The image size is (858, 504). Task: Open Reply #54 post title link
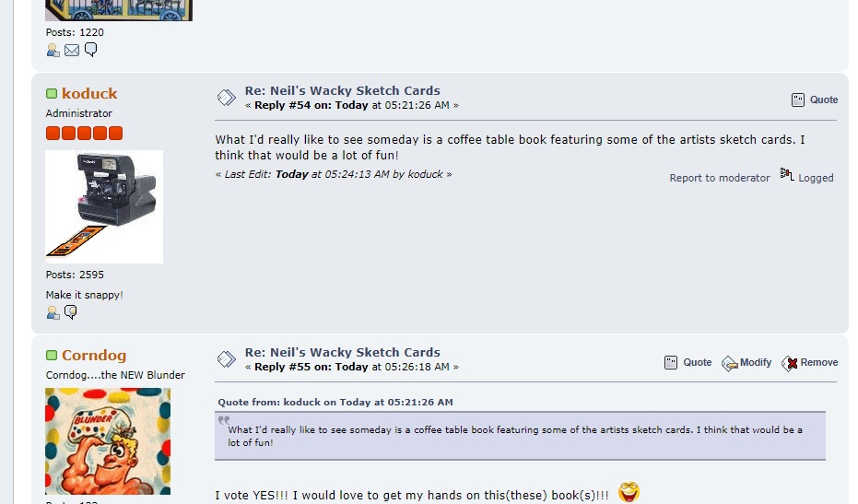343,91
